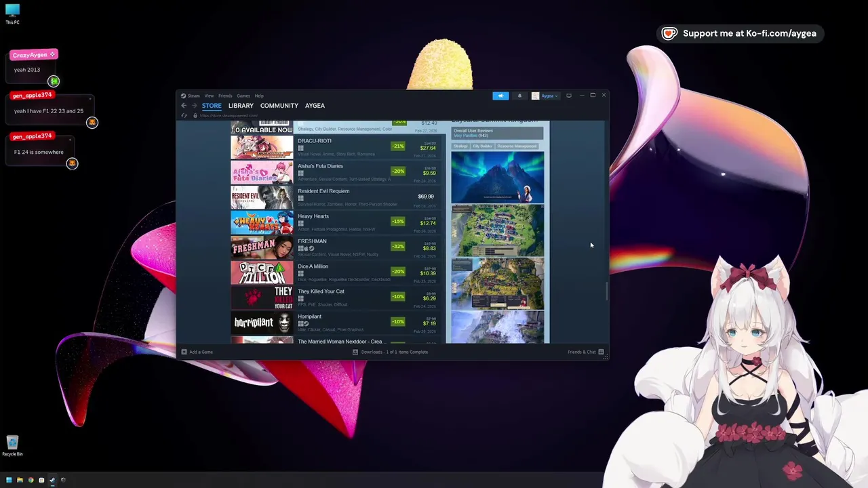Viewport: 868px width, 488px height.
Task: Click the -32% discount on FRESHMAN
Action: [398, 246]
